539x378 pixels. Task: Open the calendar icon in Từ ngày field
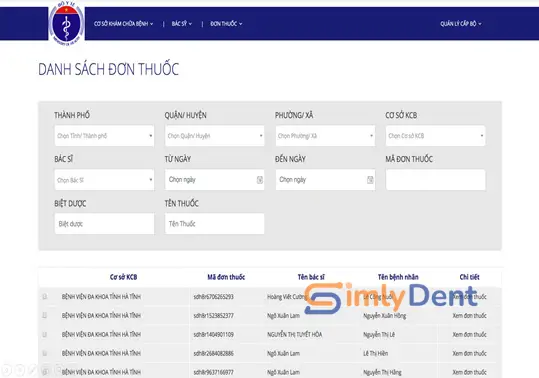260,180
